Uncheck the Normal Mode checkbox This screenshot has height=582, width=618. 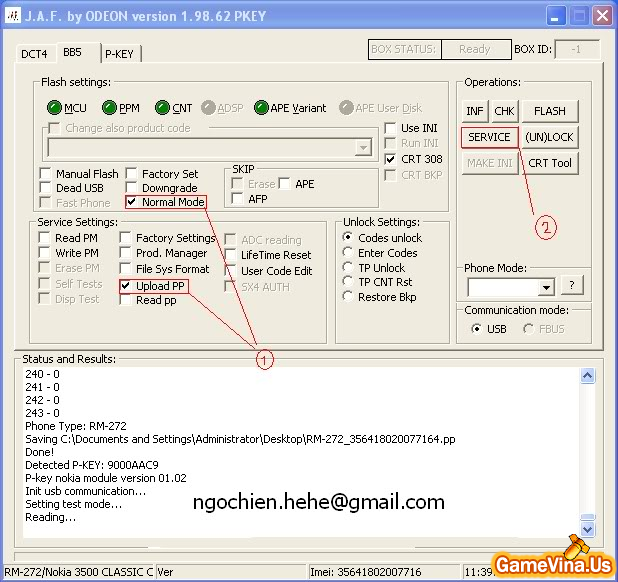131,202
